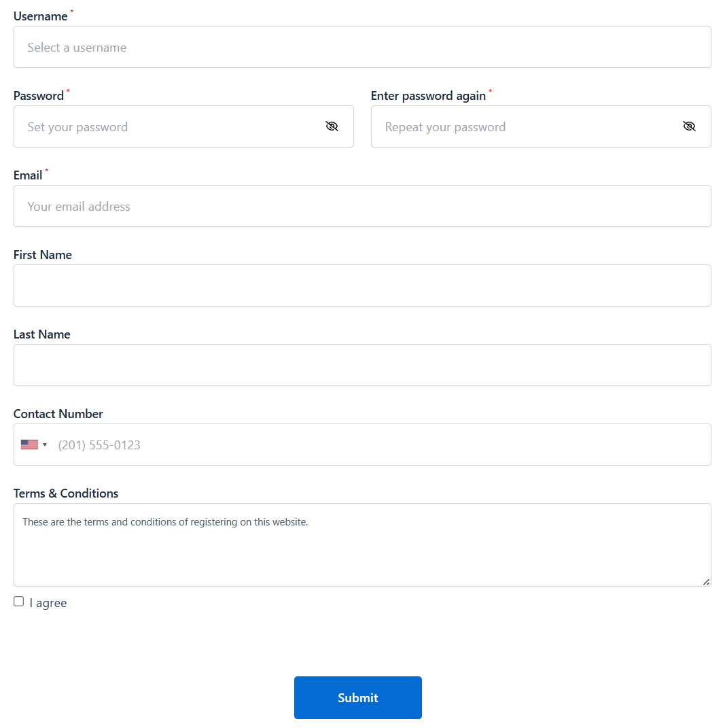Click the Contact Number label
Viewport: 725px width, 728px height.
(58, 414)
